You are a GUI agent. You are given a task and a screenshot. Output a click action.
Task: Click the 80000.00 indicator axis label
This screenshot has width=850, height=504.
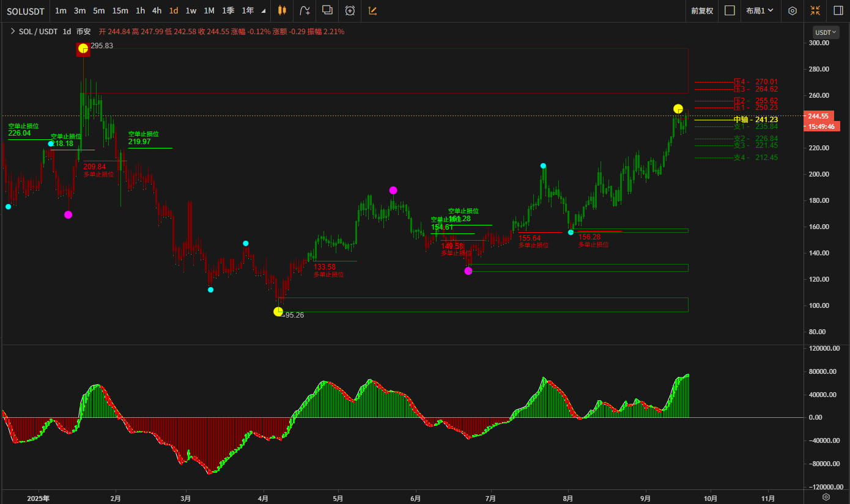click(x=821, y=371)
